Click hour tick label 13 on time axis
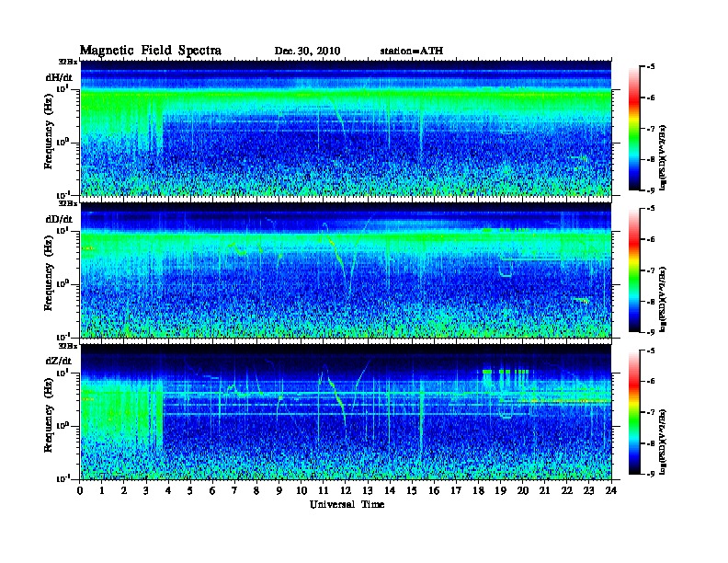This screenshot has height=563, width=728. (x=368, y=490)
